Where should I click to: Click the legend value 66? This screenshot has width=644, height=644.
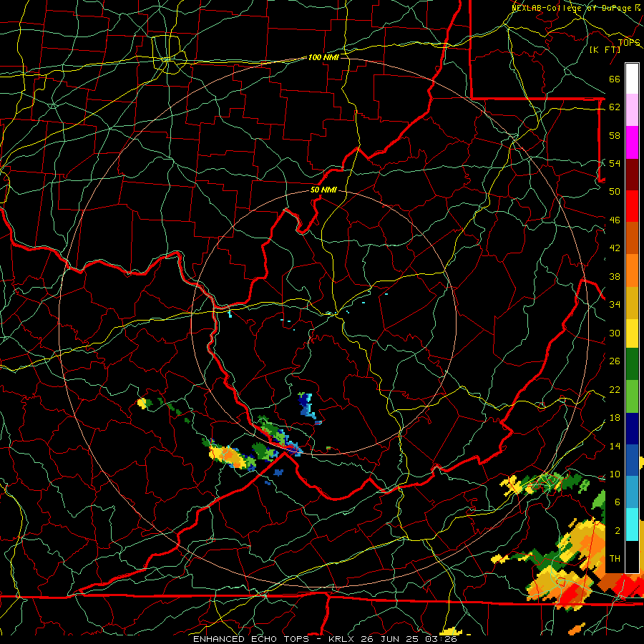tap(615, 79)
